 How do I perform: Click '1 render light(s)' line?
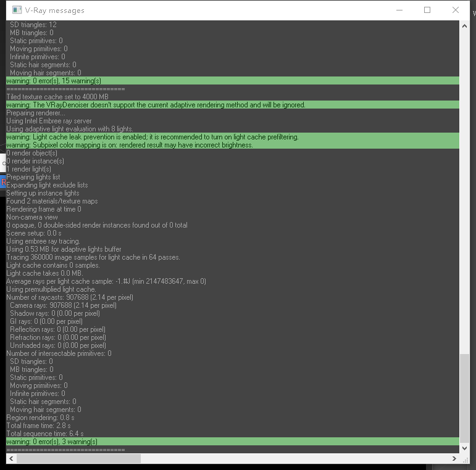[x=28, y=169]
